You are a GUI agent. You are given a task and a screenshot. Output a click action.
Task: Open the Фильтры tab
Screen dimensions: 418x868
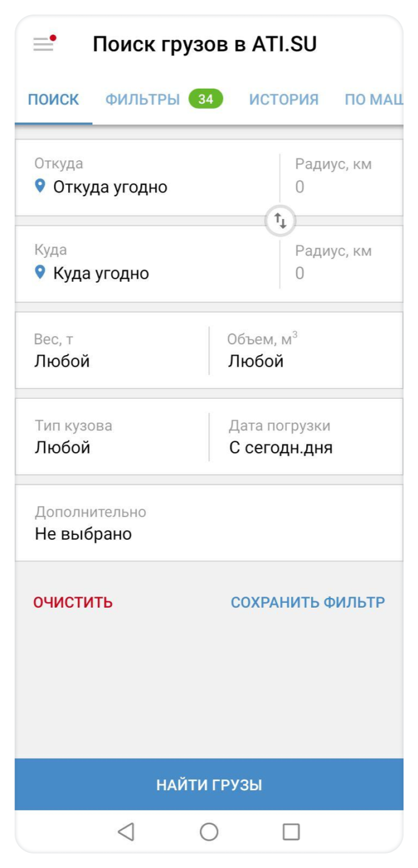pyautogui.click(x=143, y=100)
